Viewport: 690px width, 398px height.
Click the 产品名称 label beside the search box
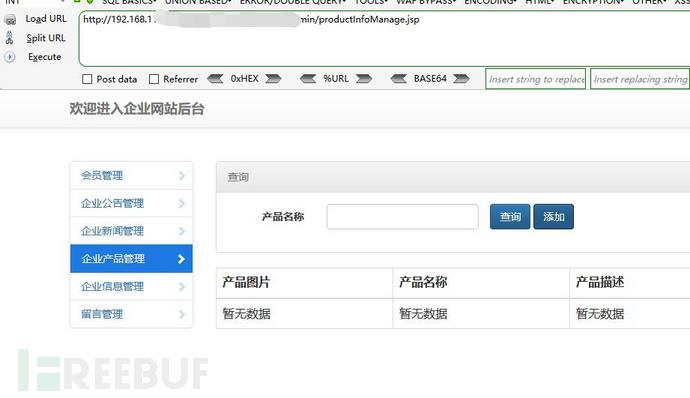pyautogui.click(x=283, y=217)
